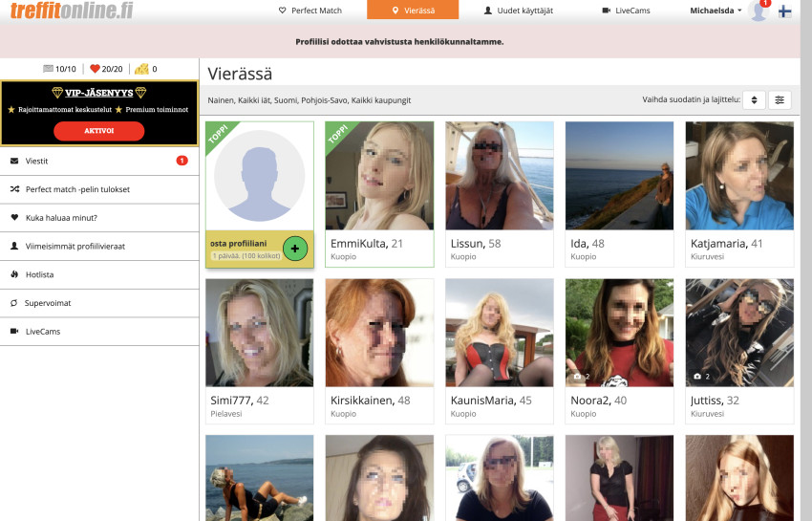Click the messages counter icon showing 10/10
The width and height of the screenshot is (812, 521).
tap(49, 69)
